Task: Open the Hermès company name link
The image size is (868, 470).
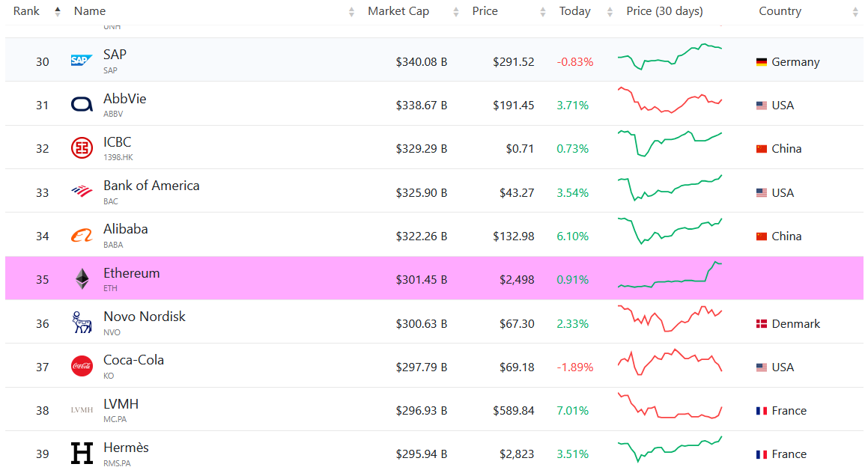Action: click(127, 448)
